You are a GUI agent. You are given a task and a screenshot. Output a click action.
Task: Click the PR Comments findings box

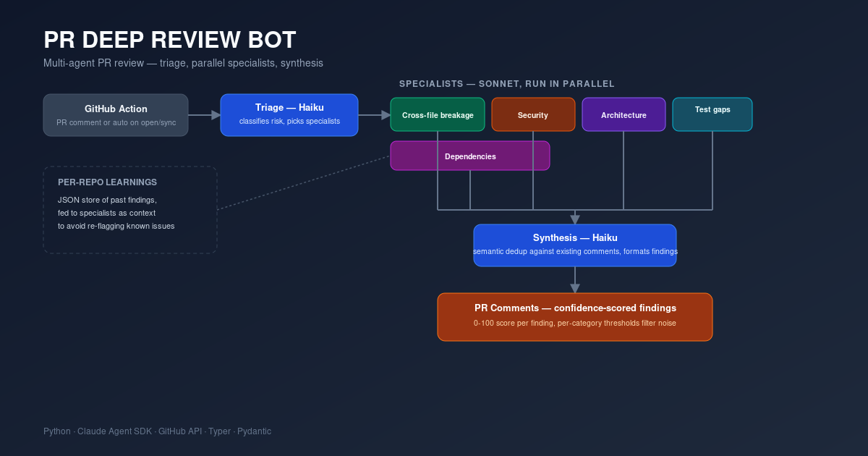[x=575, y=316]
